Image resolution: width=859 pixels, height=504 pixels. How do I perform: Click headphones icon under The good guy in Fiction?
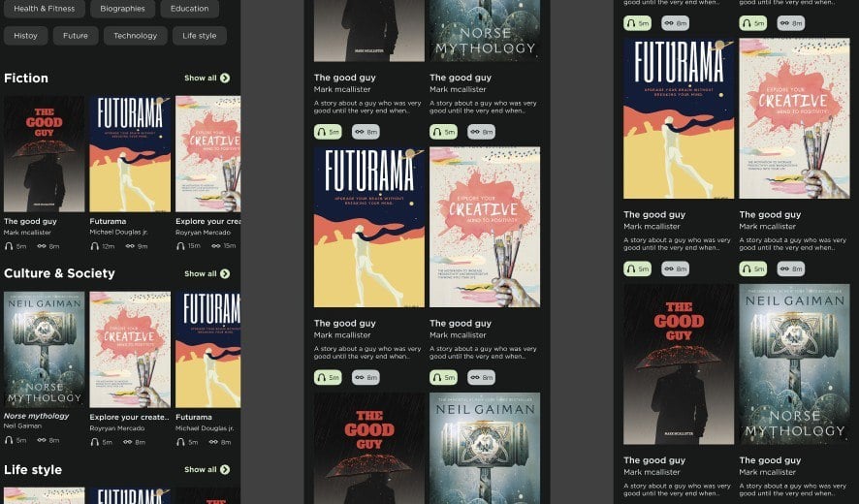[8, 246]
